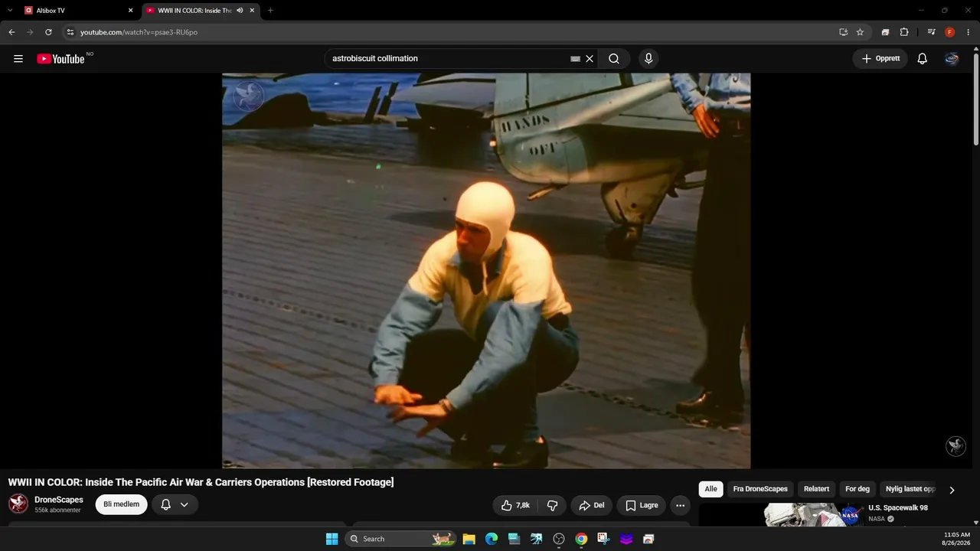This screenshot has width=980, height=551.
Task: Open the YouTube account avatar menu
Action: click(x=952, y=59)
